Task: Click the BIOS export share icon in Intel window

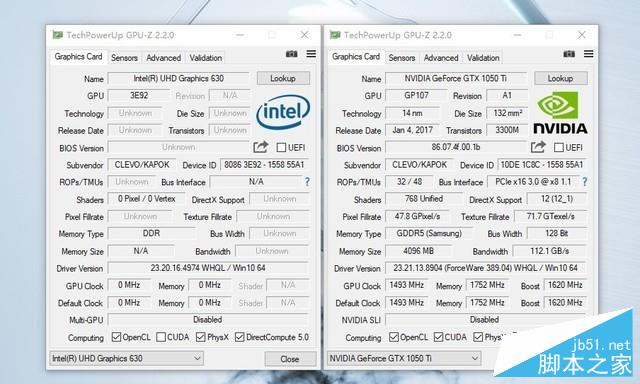Action: pyautogui.click(x=260, y=147)
